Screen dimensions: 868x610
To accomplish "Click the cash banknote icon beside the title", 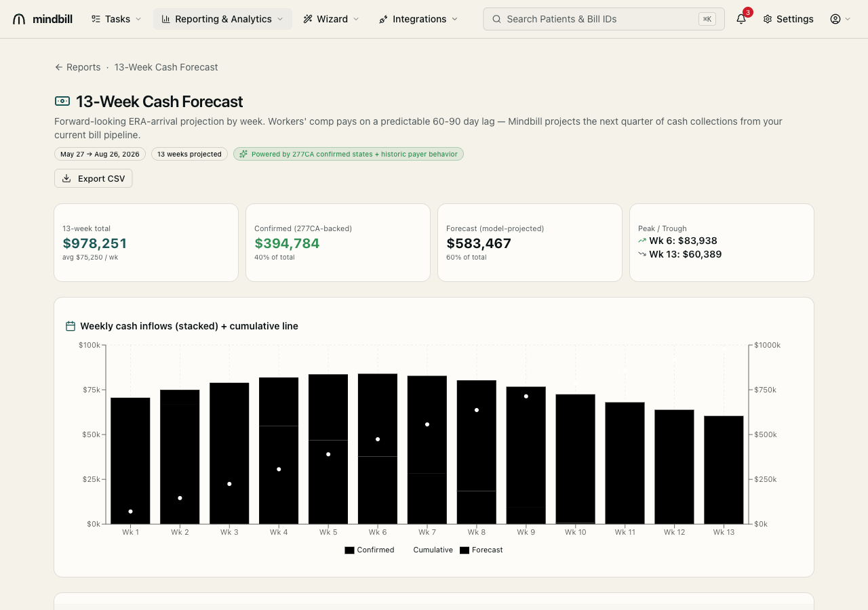I will pos(62,101).
